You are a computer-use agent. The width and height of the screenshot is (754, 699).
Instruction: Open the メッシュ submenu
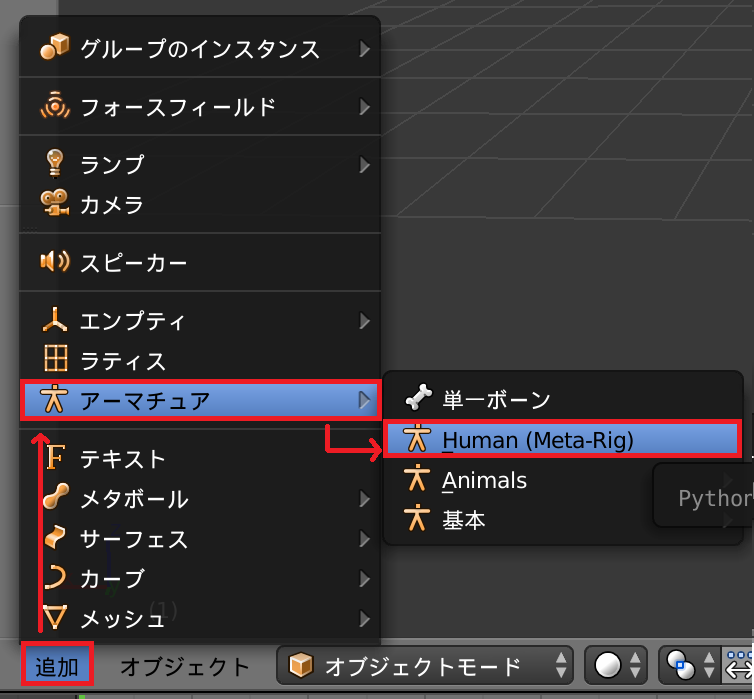point(200,619)
